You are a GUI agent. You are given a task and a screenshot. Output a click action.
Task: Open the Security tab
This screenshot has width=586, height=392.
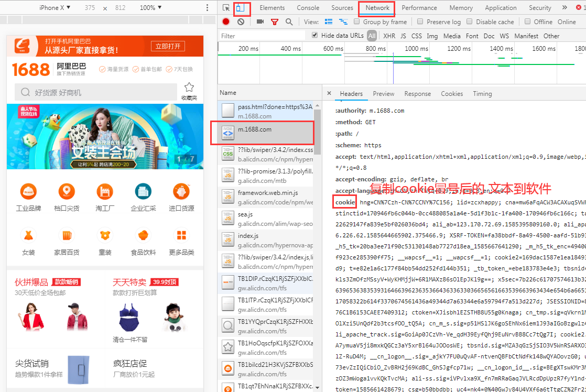[540, 7]
